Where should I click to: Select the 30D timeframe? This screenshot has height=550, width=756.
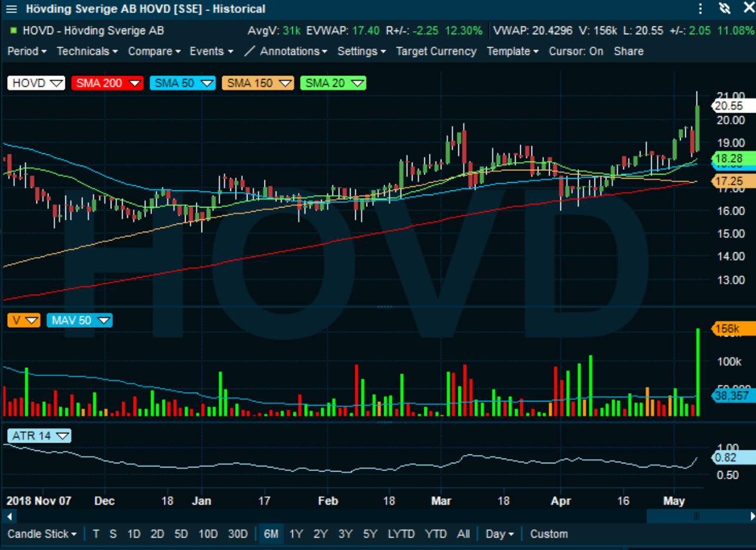pos(237,534)
